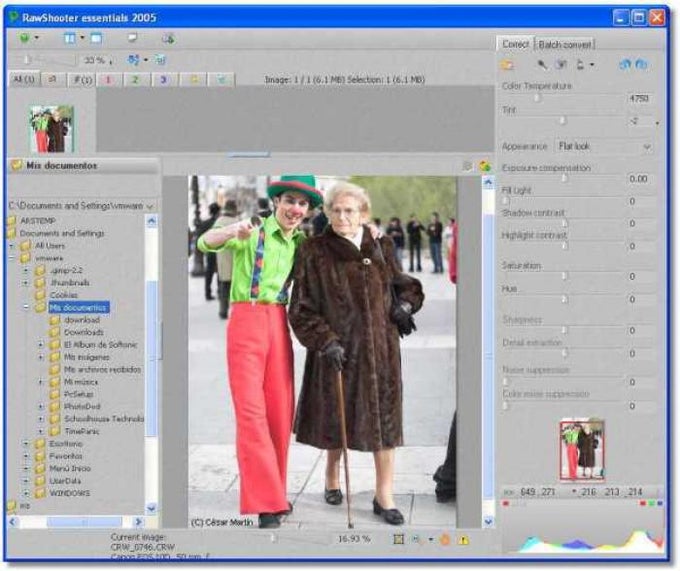Expand the Mi música folder
Screen dimensions: 680x571
40,382
